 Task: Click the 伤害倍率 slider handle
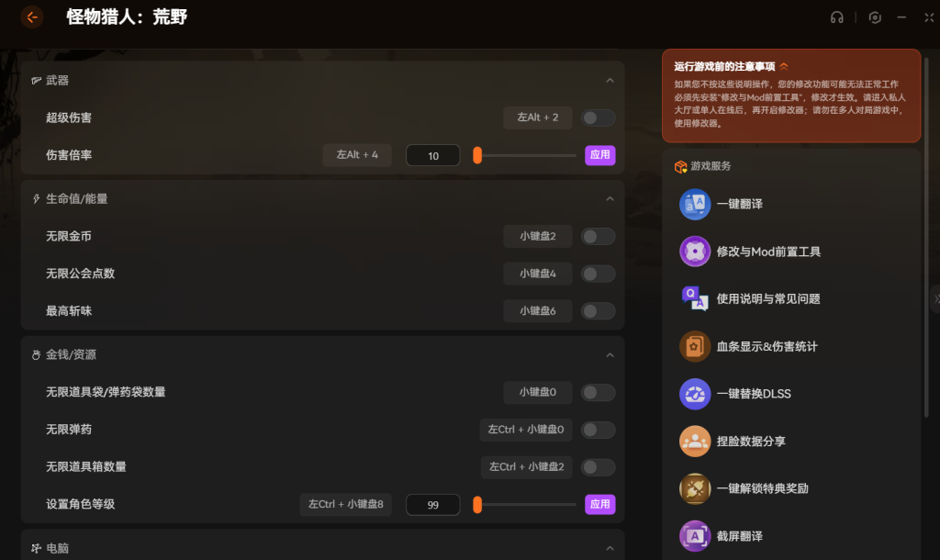pos(477,155)
